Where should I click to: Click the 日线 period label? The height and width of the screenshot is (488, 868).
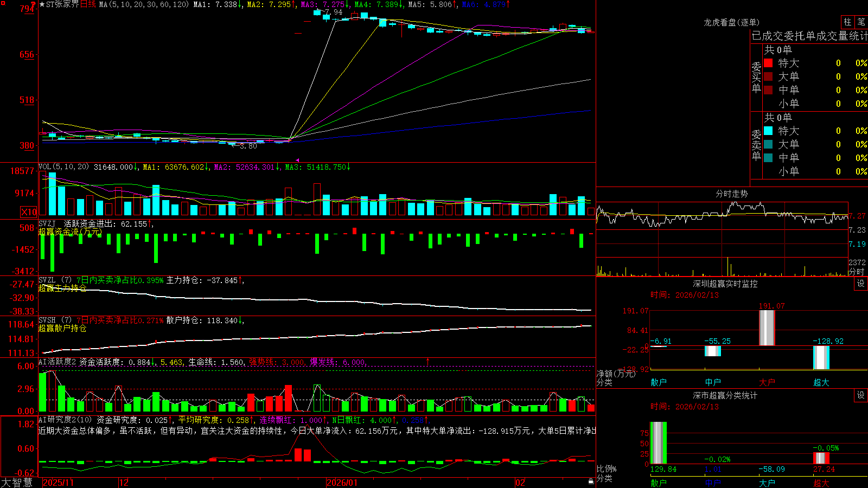click(88, 4)
